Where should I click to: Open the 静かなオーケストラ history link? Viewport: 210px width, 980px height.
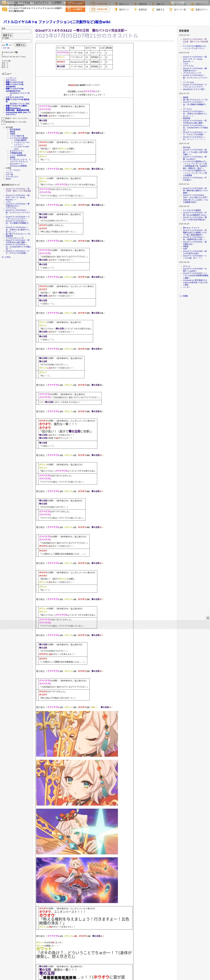click(x=191, y=228)
